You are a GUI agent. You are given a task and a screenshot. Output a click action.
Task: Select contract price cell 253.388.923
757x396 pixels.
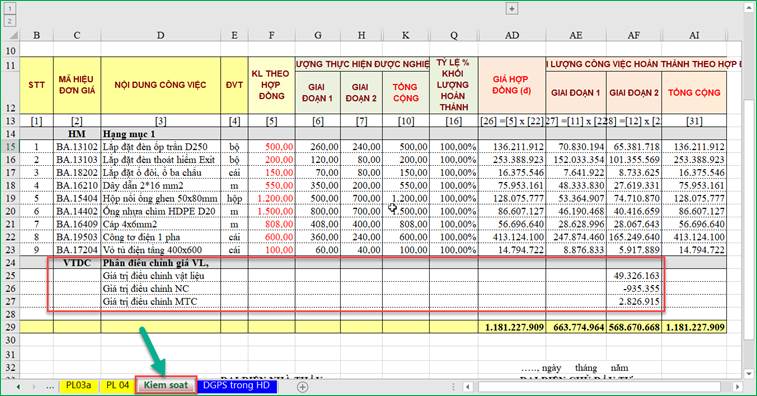pyautogui.click(x=512, y=159)
